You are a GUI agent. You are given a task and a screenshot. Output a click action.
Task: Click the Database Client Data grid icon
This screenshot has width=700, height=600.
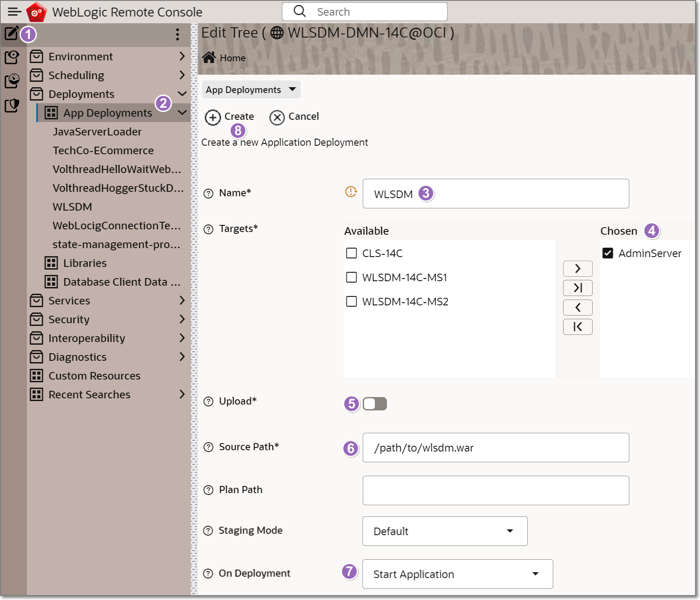point(51,282)
